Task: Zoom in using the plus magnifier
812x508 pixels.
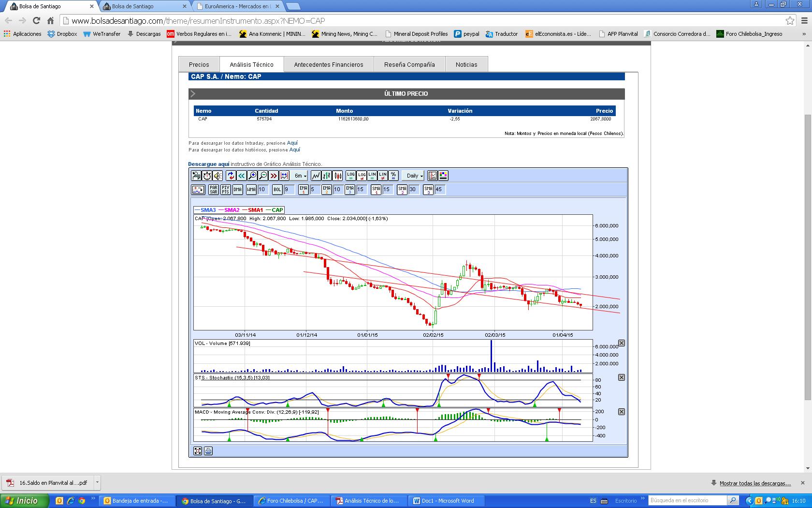Action: (x=252, y=176)
